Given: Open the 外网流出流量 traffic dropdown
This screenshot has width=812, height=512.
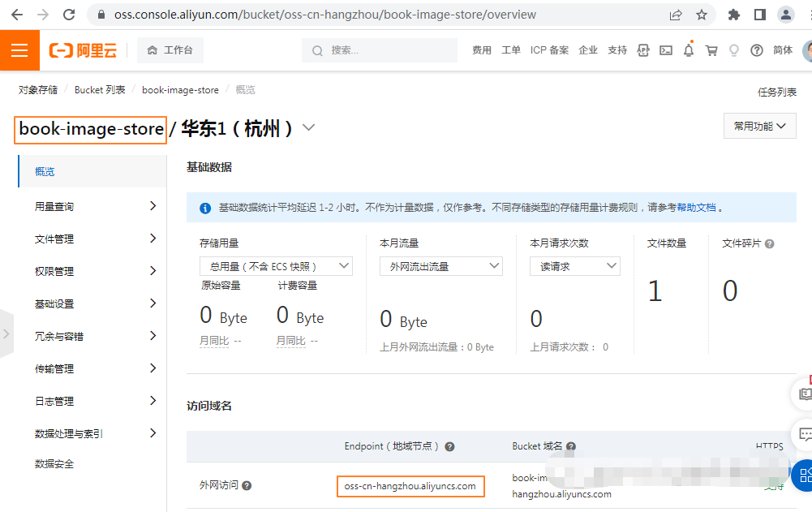Looking at the screenshot, I should pos(440,265).
